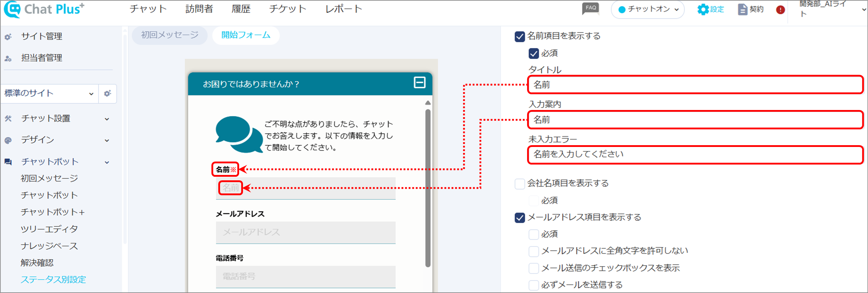The height and width of the screenshot is (293, 868).
Task: Open settings via the gear icon
Action: pos(703,10)
